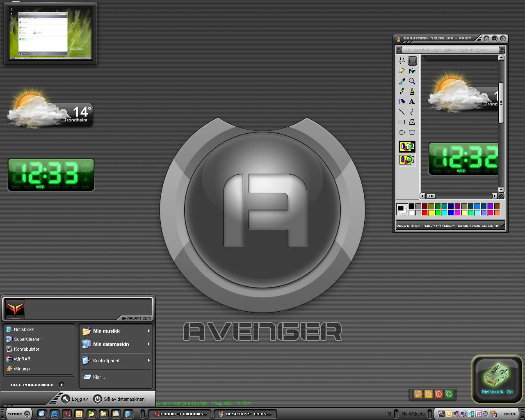Select the Text tool in Paint
Screen dimensions: 525x420
(x=412, y=101)
